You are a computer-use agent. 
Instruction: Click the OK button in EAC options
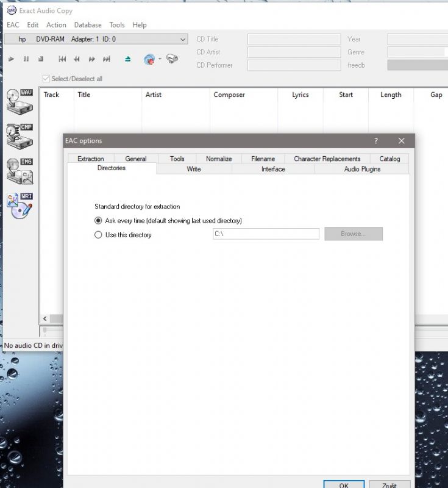click(344, 484)
